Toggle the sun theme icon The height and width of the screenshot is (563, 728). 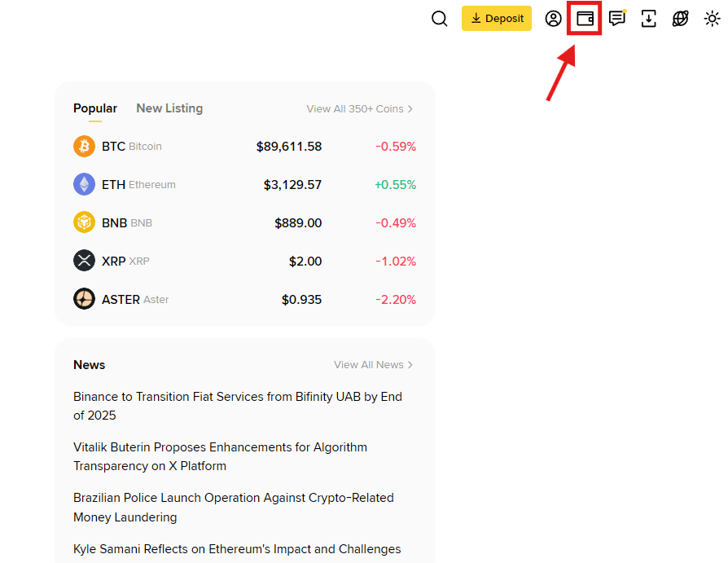[x=713, y=19]
